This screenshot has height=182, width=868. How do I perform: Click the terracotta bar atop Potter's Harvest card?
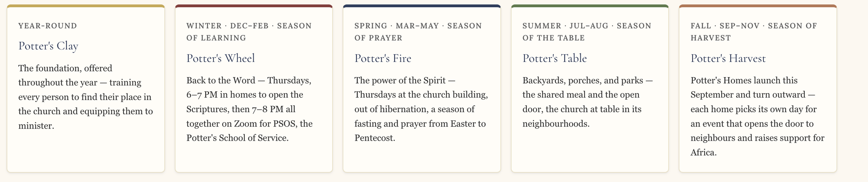click(x=758, y=6)
